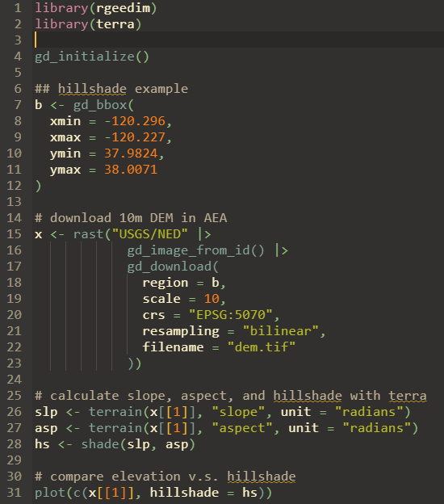The width and height of the screenshot is (444, 504).
Task: Click "radians" string on line 27
Action: (376, 428)
